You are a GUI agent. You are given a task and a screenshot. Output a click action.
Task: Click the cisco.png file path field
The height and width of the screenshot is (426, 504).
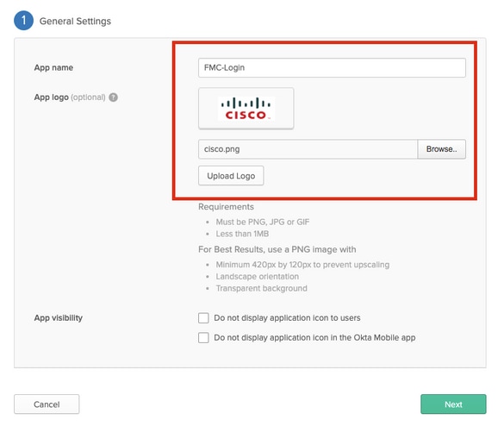click(x=308, y=149)
